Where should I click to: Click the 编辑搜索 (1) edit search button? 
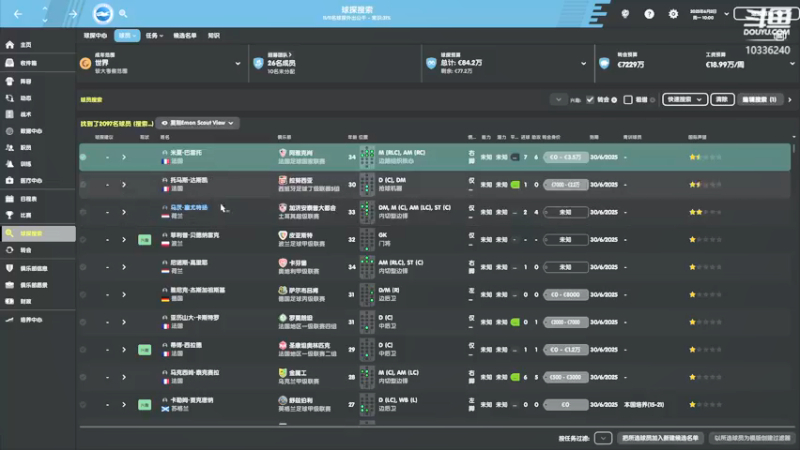760,99
